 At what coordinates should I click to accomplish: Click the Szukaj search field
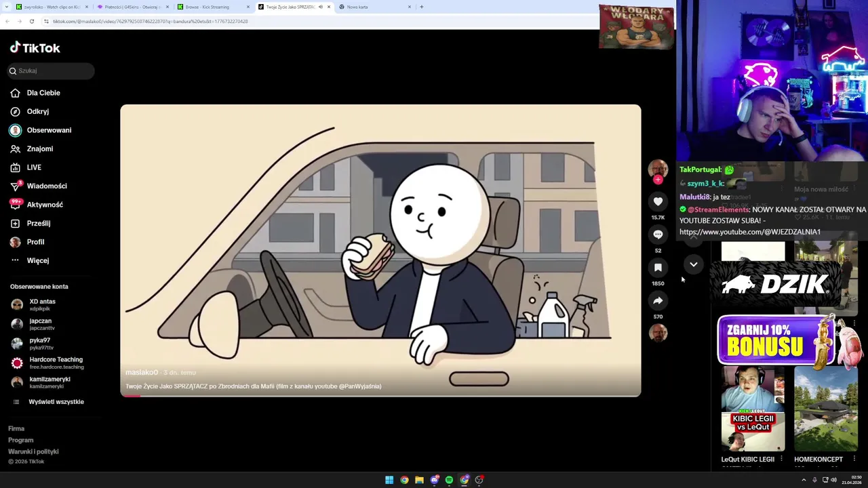click(51, 70)
